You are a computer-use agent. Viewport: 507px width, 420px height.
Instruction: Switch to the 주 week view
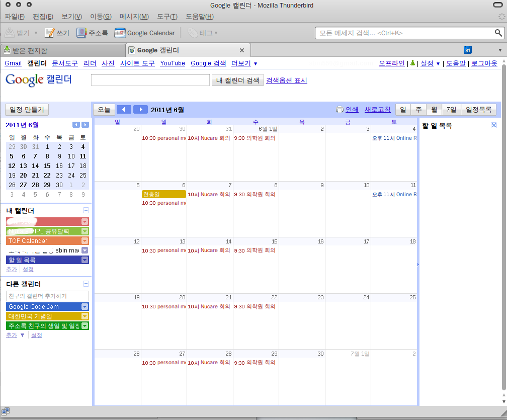418,110
